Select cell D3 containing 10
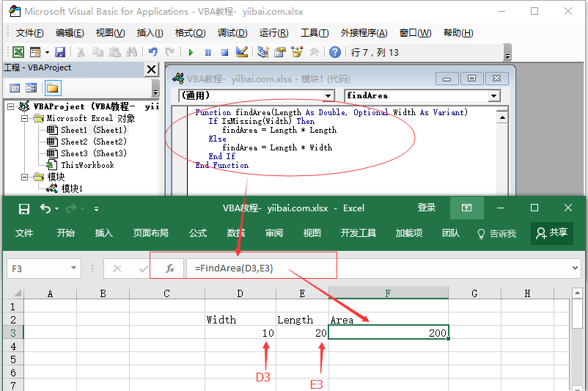588x391 pixels. [240, 333]
